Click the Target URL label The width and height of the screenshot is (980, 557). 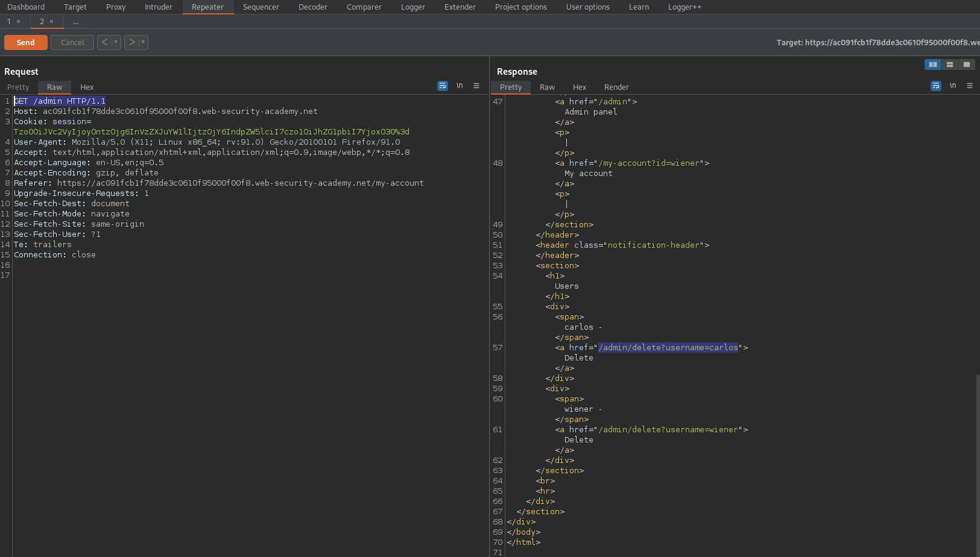878,43
